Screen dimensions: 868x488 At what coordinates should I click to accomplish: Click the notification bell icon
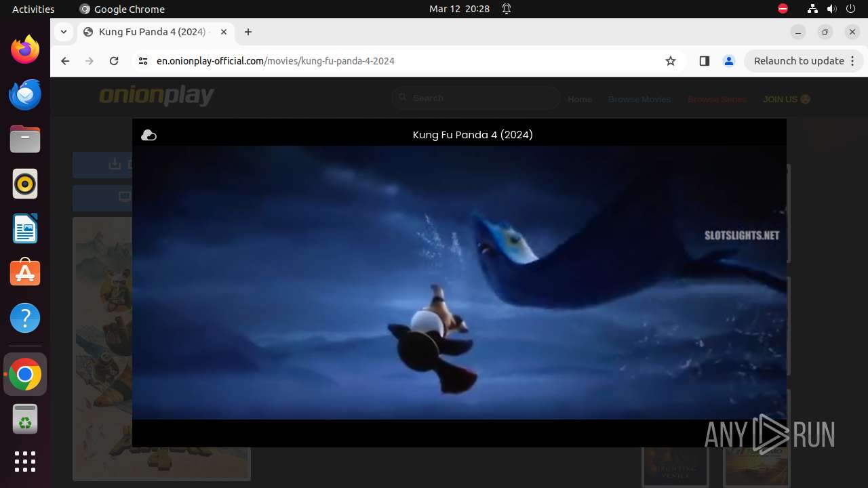pyautogui.click(x=507, y=9)
